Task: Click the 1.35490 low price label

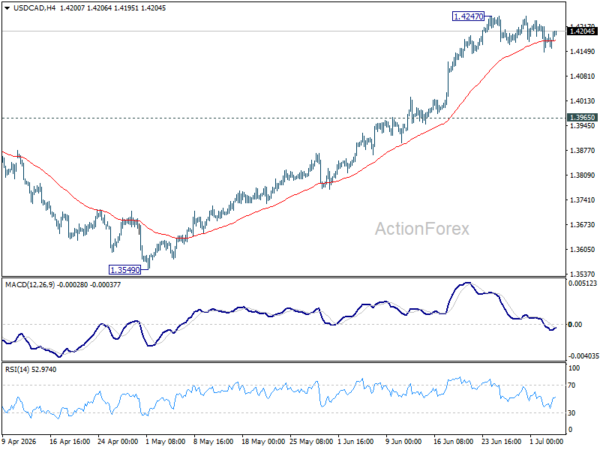Action: [x=125, y=270]
